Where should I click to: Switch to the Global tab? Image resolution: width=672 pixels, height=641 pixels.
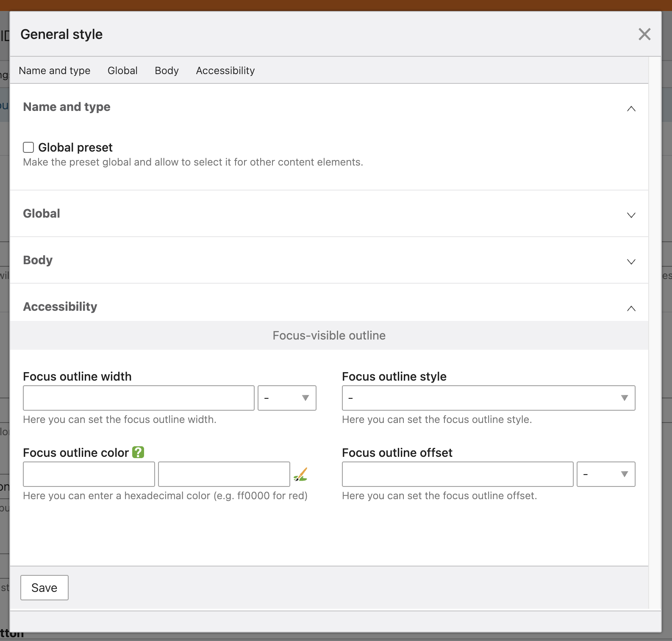click(x=122, y=71)
